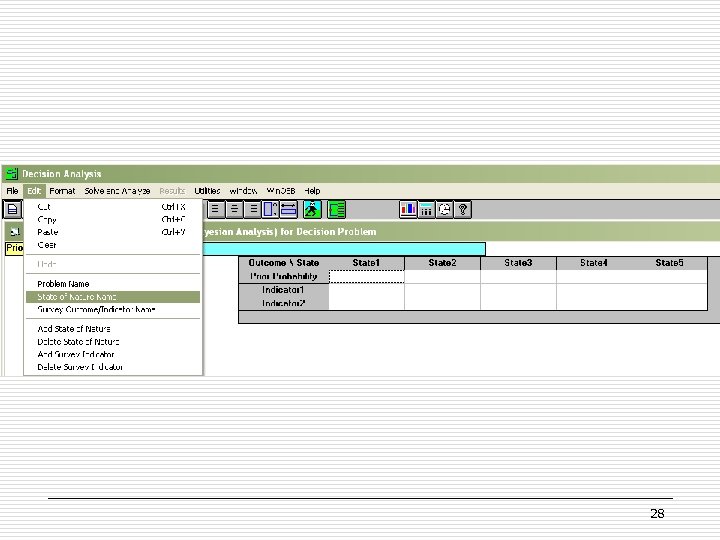Open the Solve and Analyze menu
The width and height of the screenshot is (720, 540).
point(117,191)
